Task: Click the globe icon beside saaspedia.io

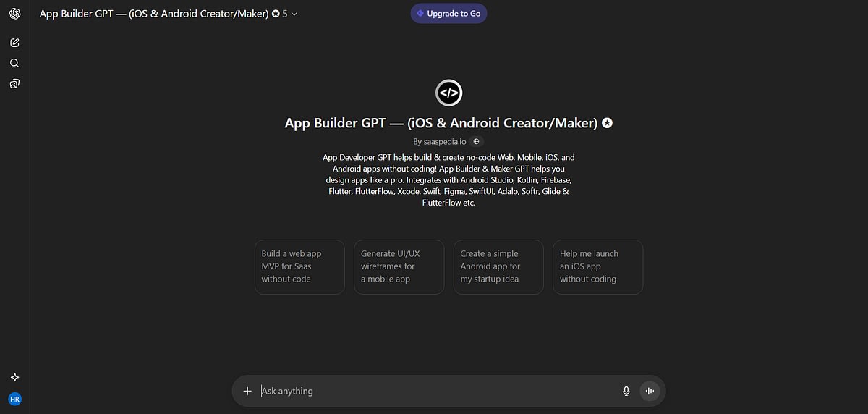Action: point(476,142)
